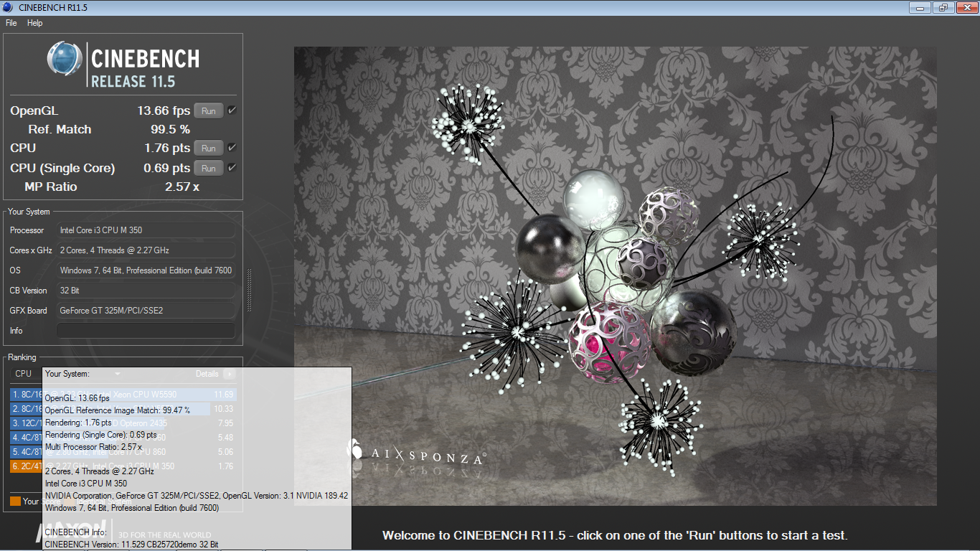Toggle the CPU (Single Core) checkbox

coord(232,168)
